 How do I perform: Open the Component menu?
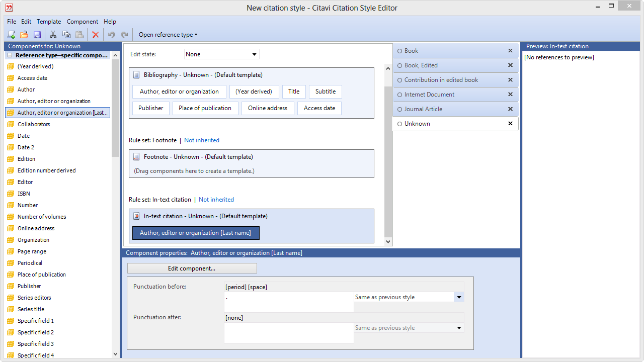point(83,22)
